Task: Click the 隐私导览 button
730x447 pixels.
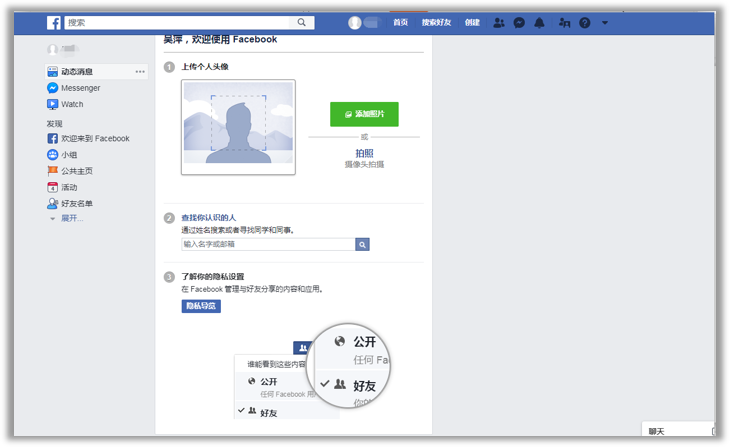Action: (201, 306)
